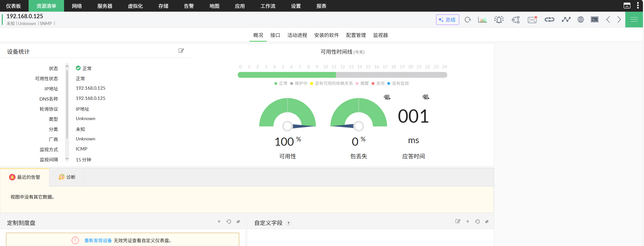The height and width of the screenshot is (246, 644).
Task: Click threshold icon above 应答时间 value
Action: [x=426, y=97]
